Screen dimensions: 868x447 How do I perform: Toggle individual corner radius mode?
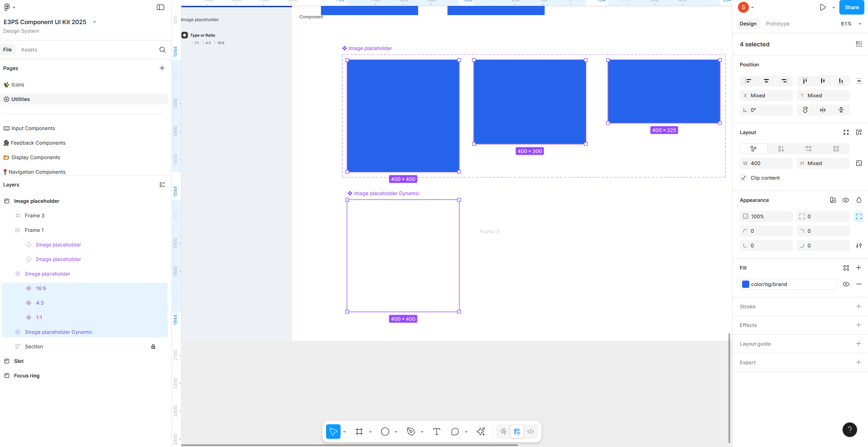(x=859, y=216)
